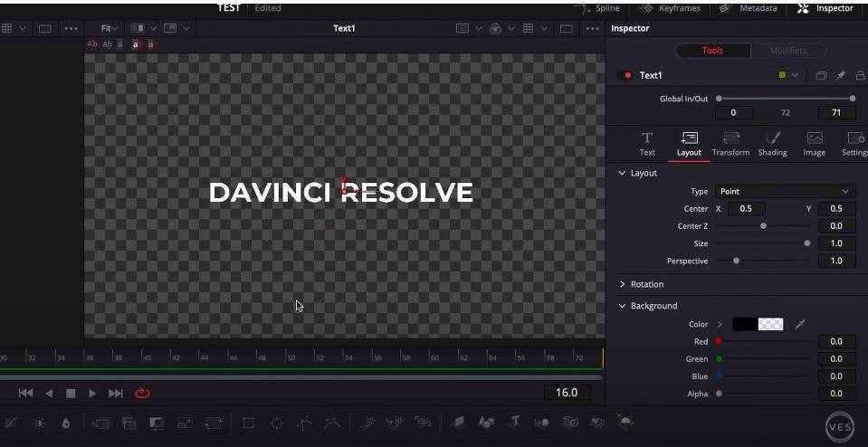The height and width of the screenshot is (447, 868).
Task: Add a Blur node (droplet icon)
Action: [66, 423]
